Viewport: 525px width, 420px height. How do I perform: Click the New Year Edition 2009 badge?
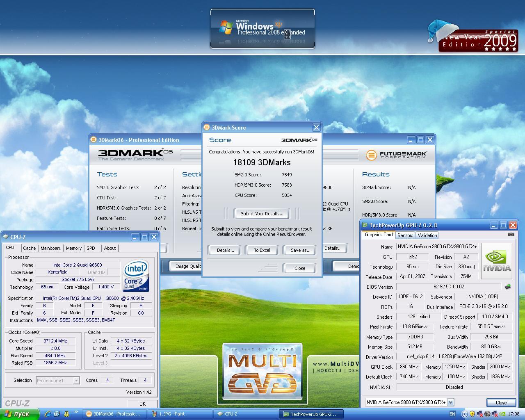pyautogui.click(x=472, y=37)
